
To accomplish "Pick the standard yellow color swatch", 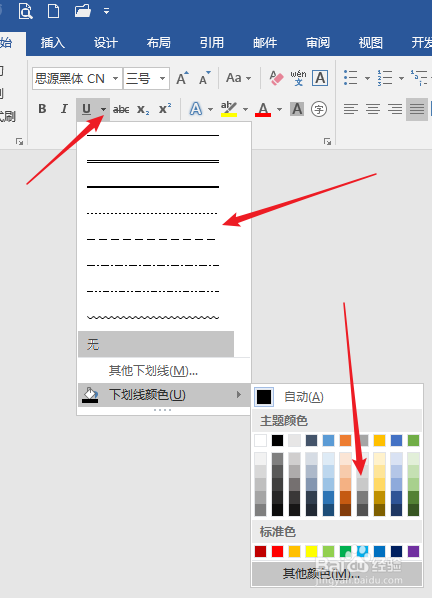I will coord(312,551).
